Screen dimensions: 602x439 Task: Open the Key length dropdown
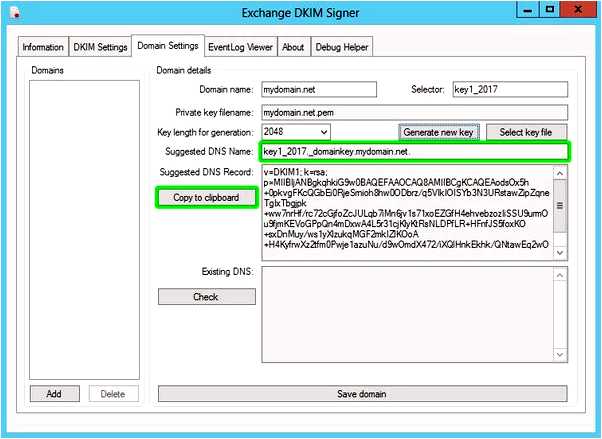click(x=296, y=132)
